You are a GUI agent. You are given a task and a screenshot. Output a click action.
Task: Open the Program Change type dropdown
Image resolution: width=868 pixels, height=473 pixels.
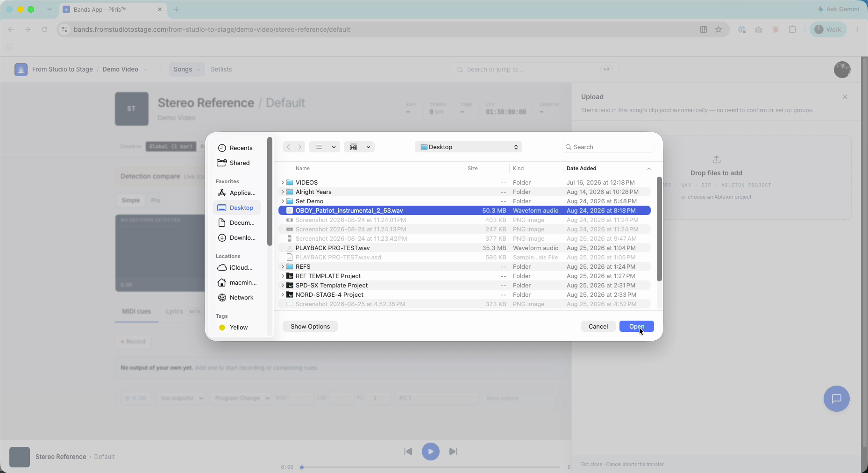pyautogui.click(x=240, y=398)
